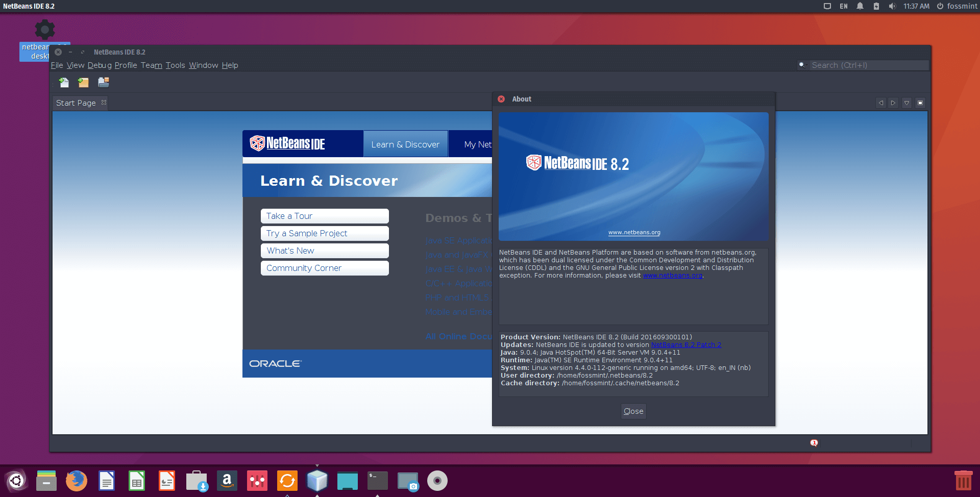Click the What's New button
Screen dimensions: 980x497
(325, 251)
